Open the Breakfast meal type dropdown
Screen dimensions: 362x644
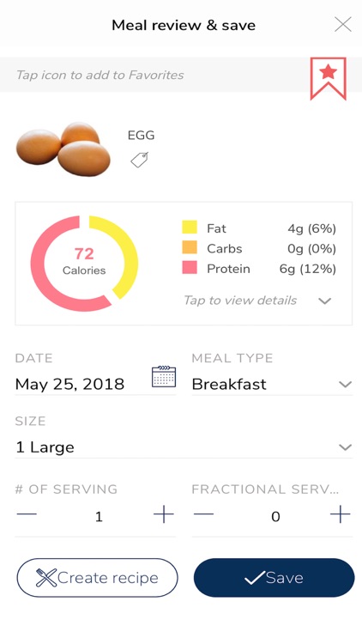[x=272, y=385]
